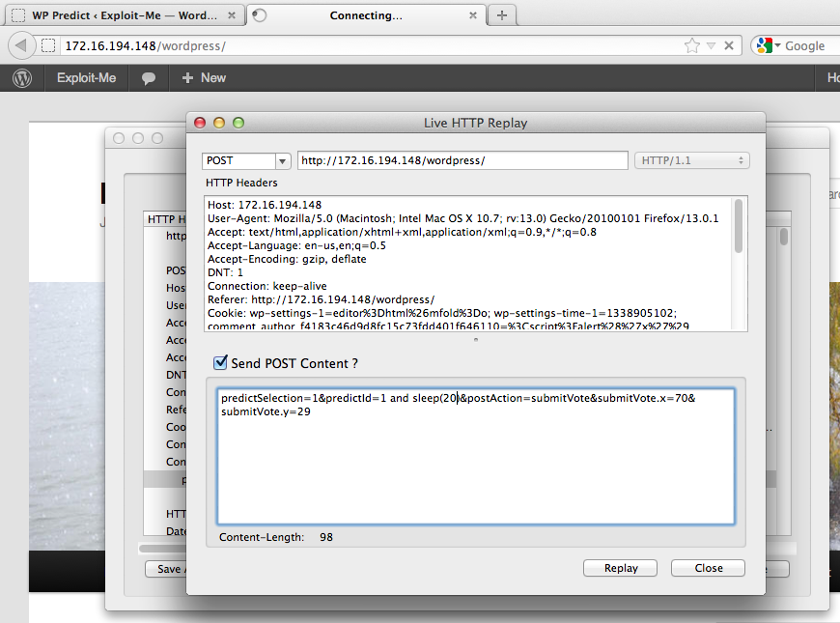Viewport: 840px width, 623px height.
Task: Click the DNT: 1 header line
Action: [225, 272]
